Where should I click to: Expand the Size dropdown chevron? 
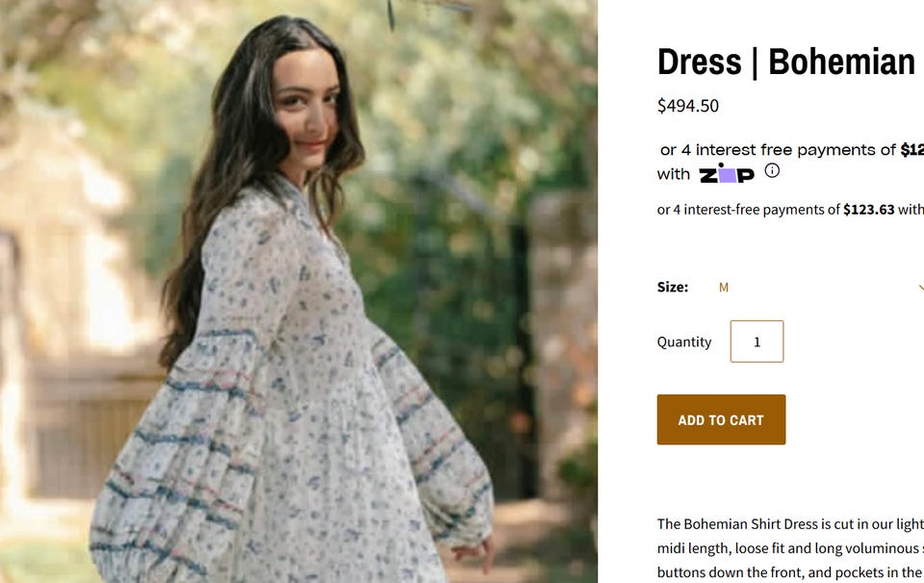(x=919, y=287)
